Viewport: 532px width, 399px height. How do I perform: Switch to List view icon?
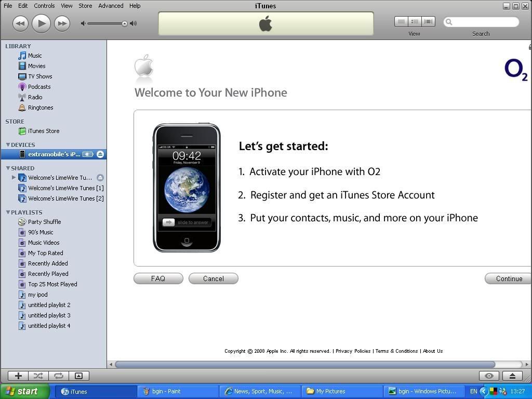pos(401,22)
